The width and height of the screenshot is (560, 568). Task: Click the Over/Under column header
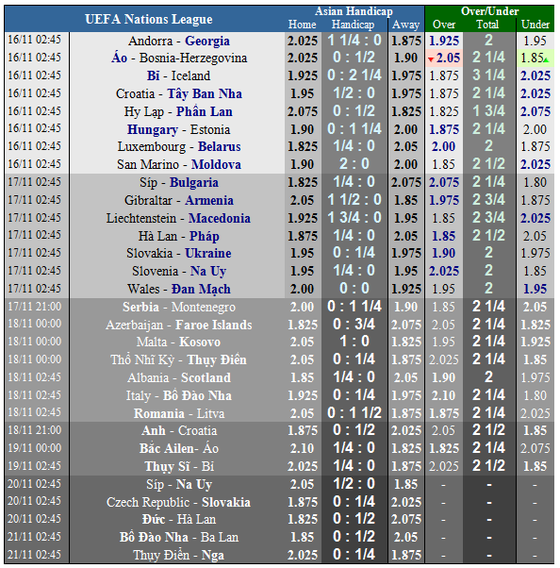tap(490, 11)
